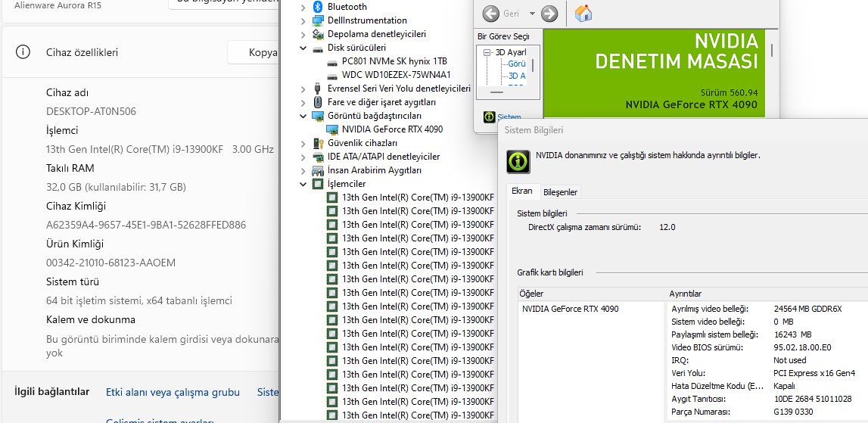This screenshot has width=868, height=423.
Task: Click Video BIOS sürümü value 95.02.18.00.E0
Action: coord(802,347)
